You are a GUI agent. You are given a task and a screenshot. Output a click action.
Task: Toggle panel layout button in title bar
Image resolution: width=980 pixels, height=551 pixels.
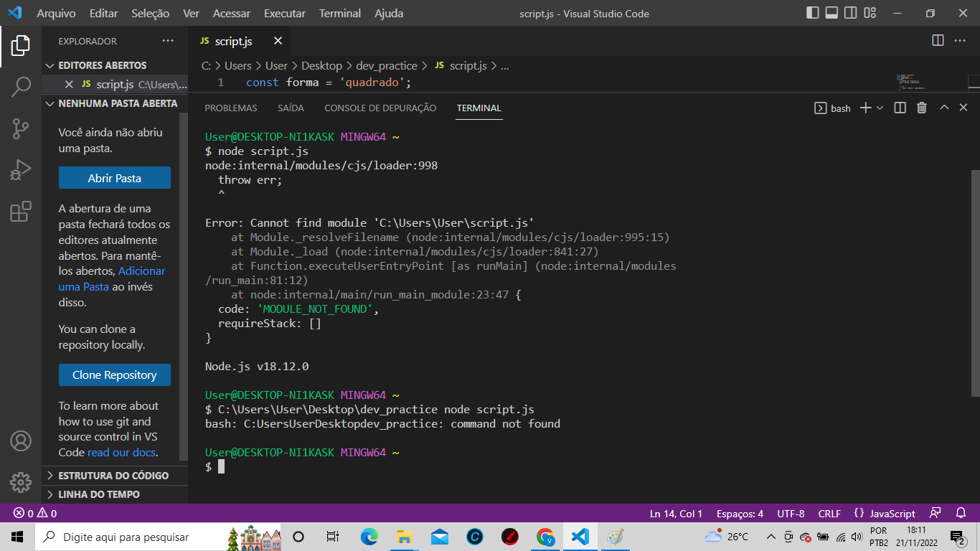831,13
